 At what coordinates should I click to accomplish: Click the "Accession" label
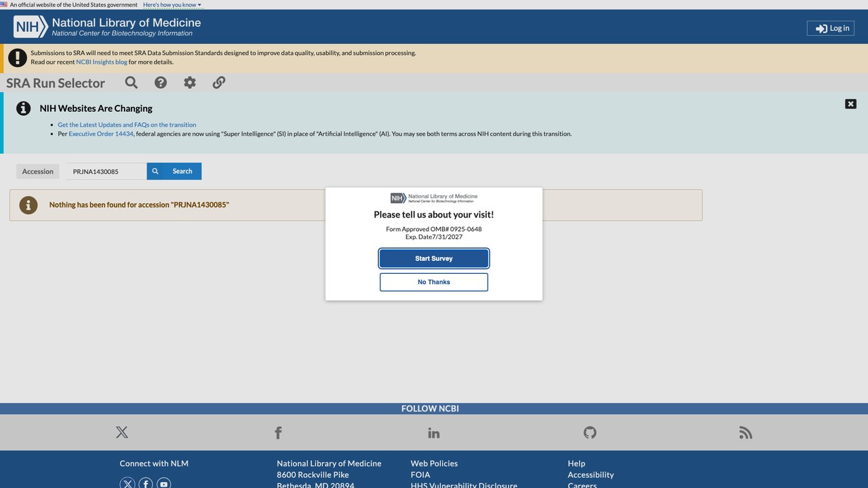(38, 171)
